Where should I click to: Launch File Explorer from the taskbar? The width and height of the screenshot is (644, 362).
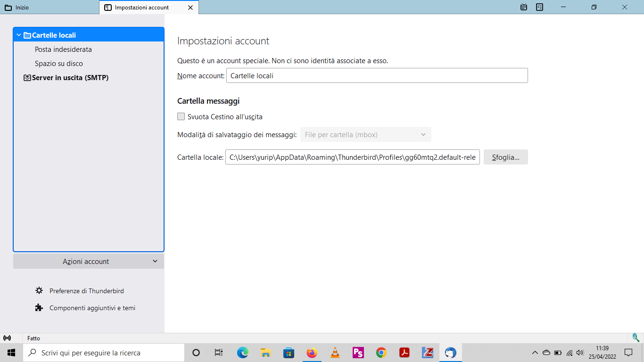click(x=266, y=353)
